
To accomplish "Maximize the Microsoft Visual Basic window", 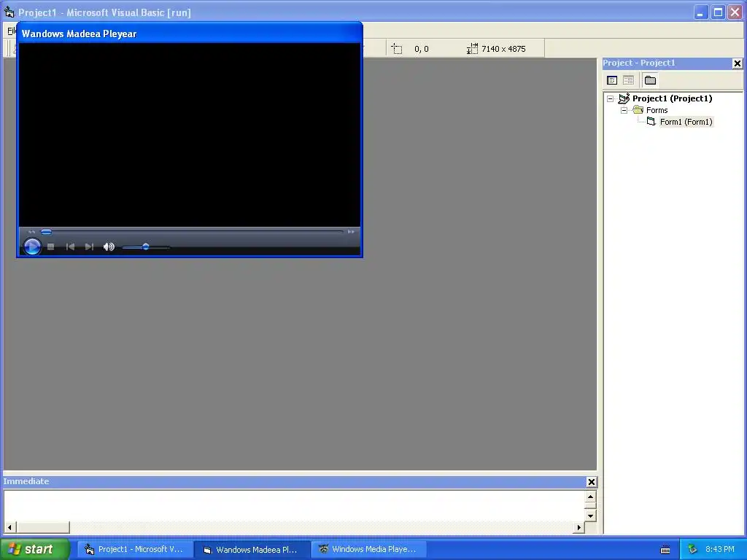I will point(718,12).
